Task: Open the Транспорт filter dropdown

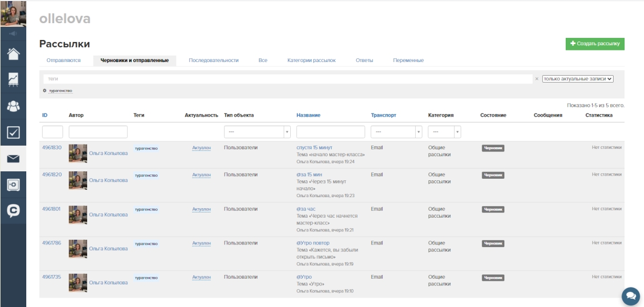Action: pos(396,132)
